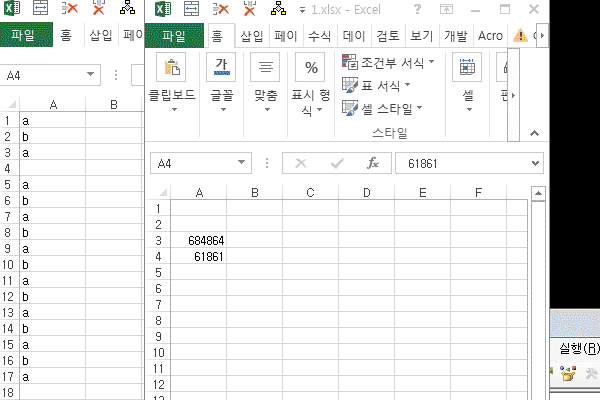Viewport: 600px width, 400px height.
Task: Open the Font (글꼴) group icon
Action: (x=221, y=67)
